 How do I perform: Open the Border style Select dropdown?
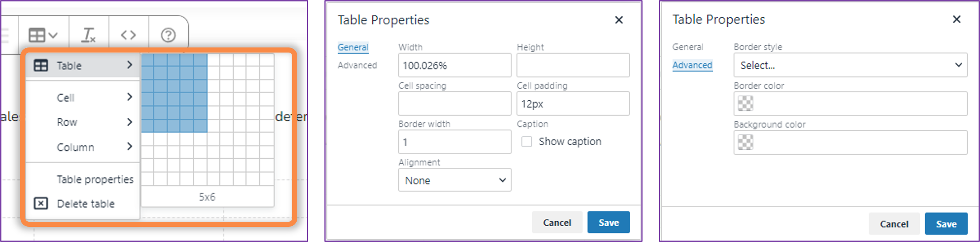(x=850, y=66)
